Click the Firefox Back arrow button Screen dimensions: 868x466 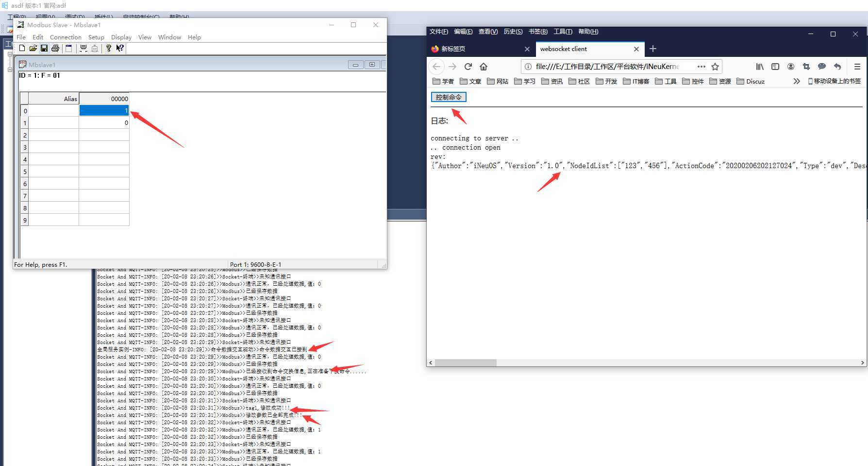point(436,67)
